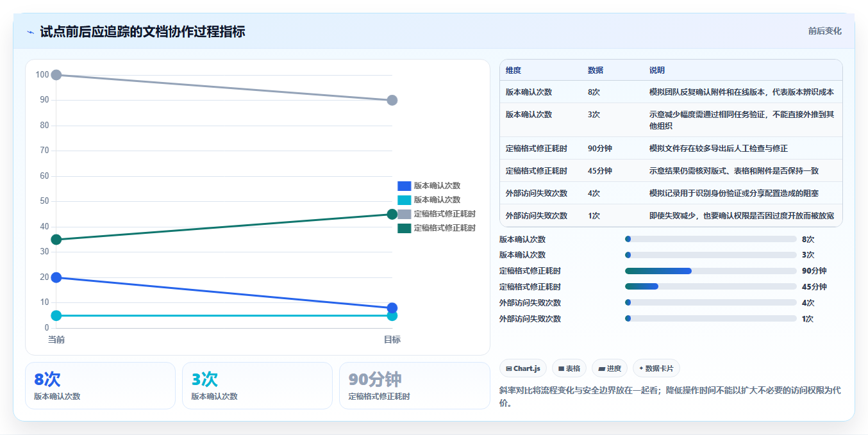Click the 进度 chip
The height and width of the screenshot is (435, 868).
pos(610,368)
